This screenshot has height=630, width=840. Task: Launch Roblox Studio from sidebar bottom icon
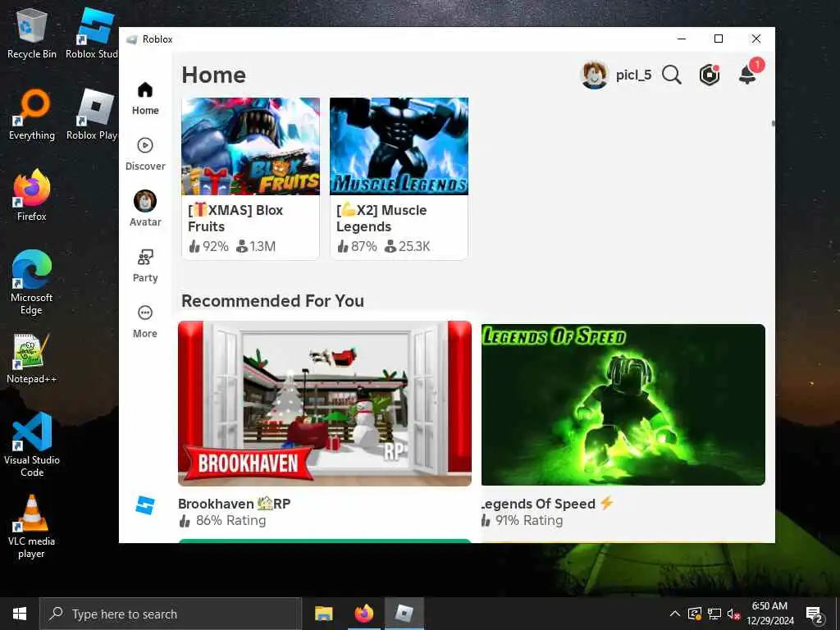(x=145, y=505)
